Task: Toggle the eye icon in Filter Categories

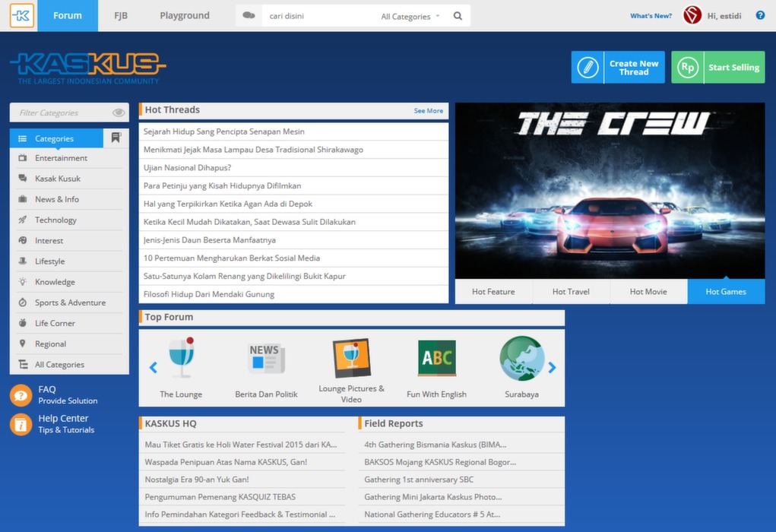Action: click(x=119, y=113)
